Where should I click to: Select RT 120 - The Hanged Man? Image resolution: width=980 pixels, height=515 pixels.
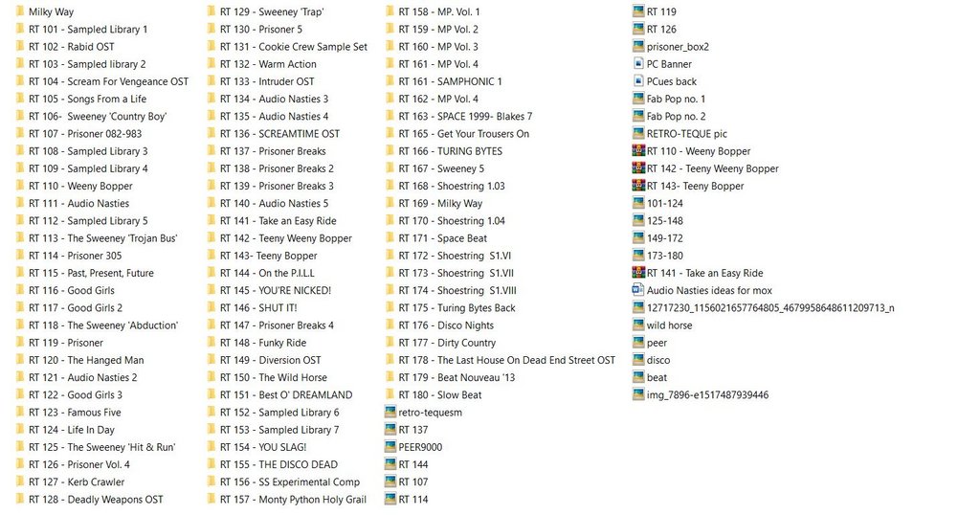pos(86,360)
